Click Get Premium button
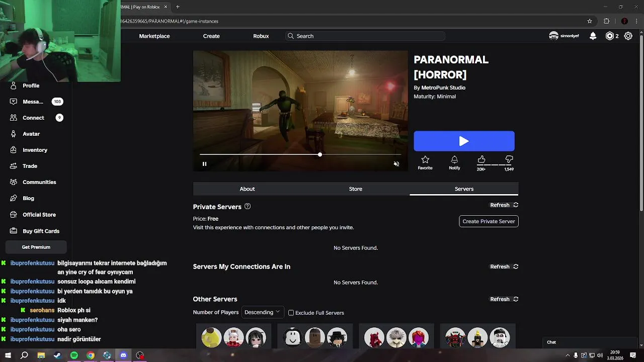The width and height of the screenshot is (644, 362). click(36, 247)
